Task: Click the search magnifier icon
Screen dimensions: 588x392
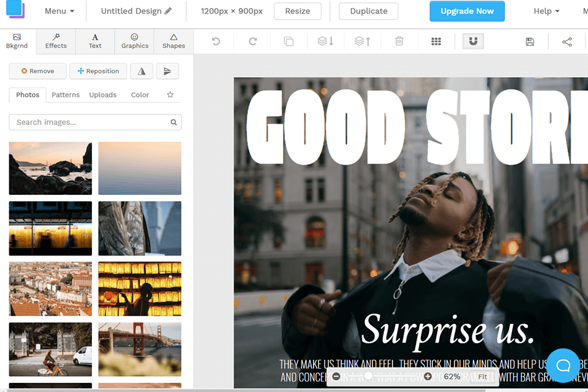Action: [x=173, y=123]
